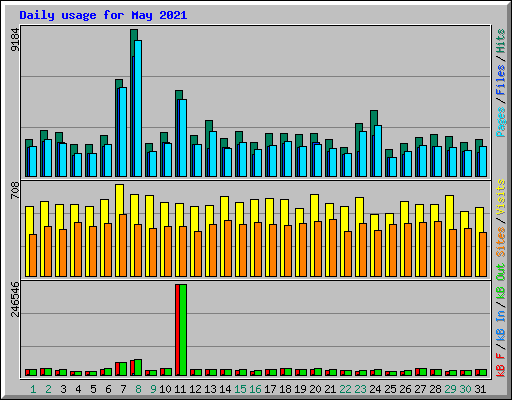Click the orange sites bar for day 31
Screen dimensions: 512x400
[483, 254]
